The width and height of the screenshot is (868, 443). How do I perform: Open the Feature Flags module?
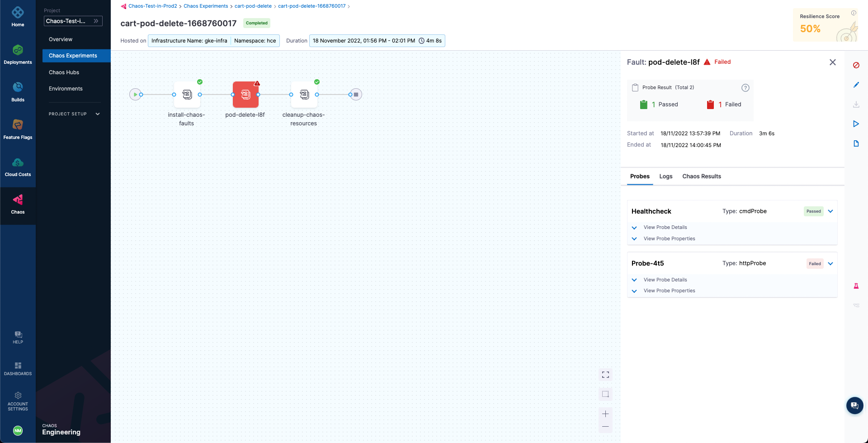18,129
